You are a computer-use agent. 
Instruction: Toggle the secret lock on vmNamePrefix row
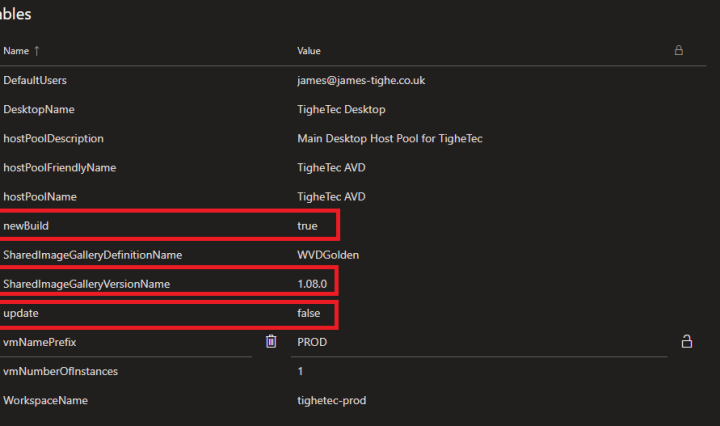point(687,342)
